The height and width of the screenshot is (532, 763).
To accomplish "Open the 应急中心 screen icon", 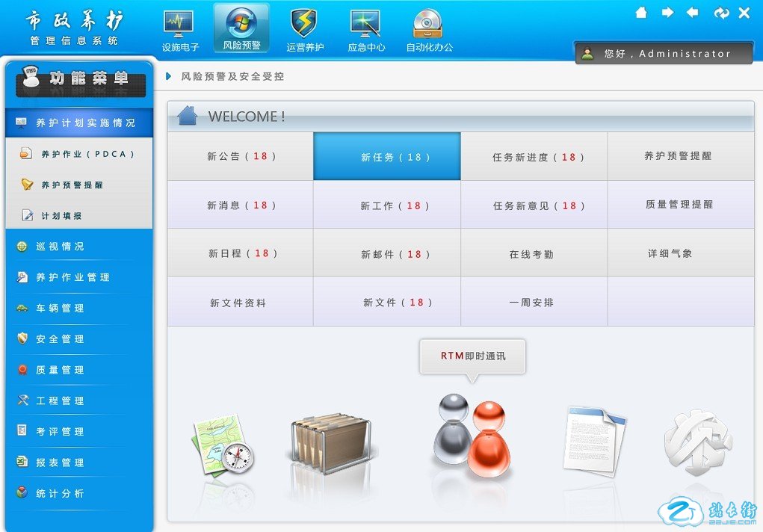I will point(366,26).
